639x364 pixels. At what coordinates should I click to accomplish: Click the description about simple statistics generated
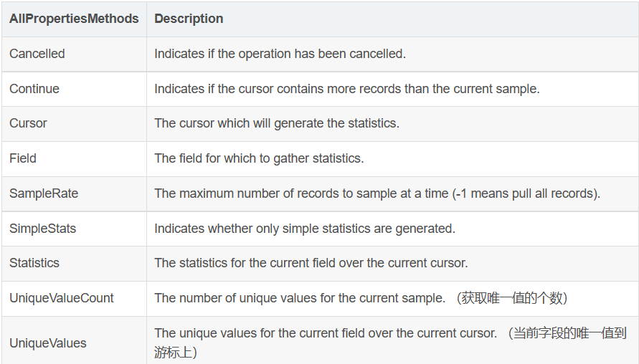click(x=305, y=229)
